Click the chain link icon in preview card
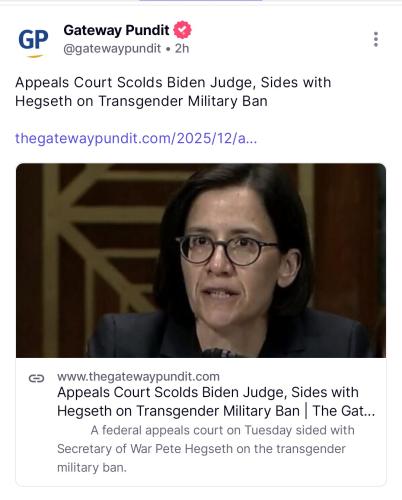Screen dimensions: 402x500 pyautogui.click(x=36, y=378)
